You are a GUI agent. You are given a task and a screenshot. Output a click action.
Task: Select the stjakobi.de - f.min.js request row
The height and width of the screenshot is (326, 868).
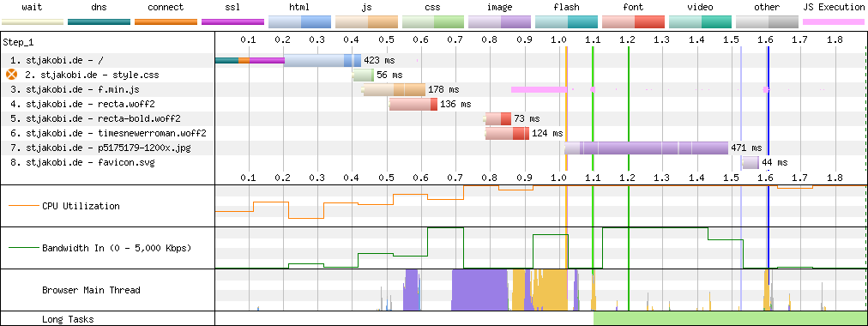tap(434, 89)
